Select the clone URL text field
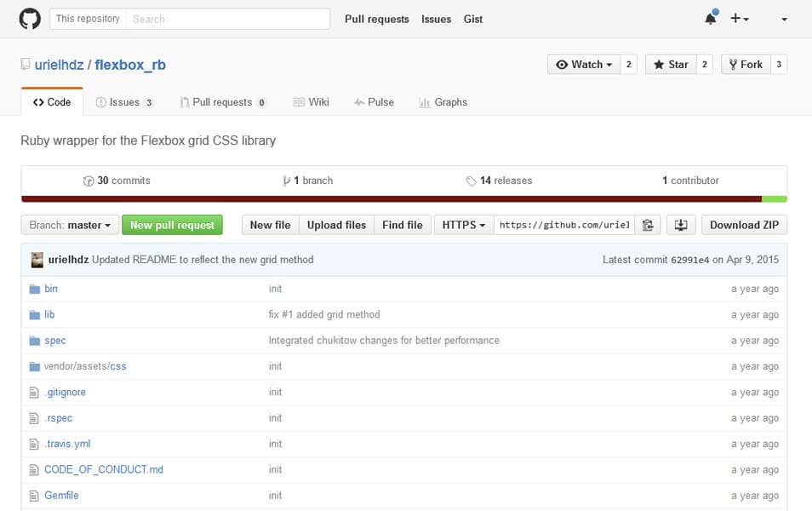Screen dimensions: 812x511 pyautogui.click(x=564, y=225)
